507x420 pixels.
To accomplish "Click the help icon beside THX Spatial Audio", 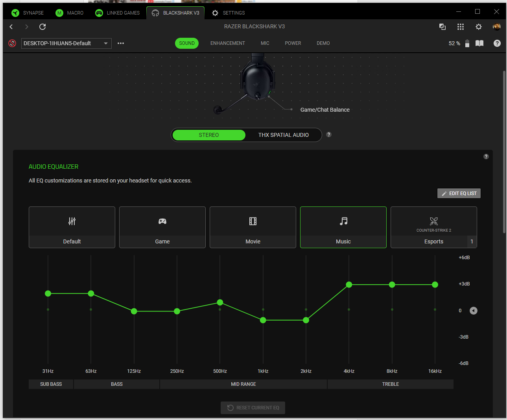I will tap(329, 134).
